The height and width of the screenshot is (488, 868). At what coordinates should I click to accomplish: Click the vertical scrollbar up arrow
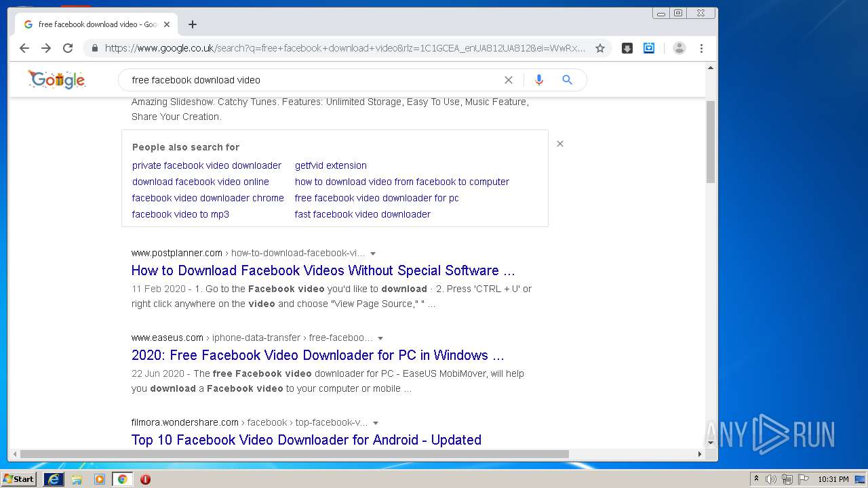coord(711,68)
